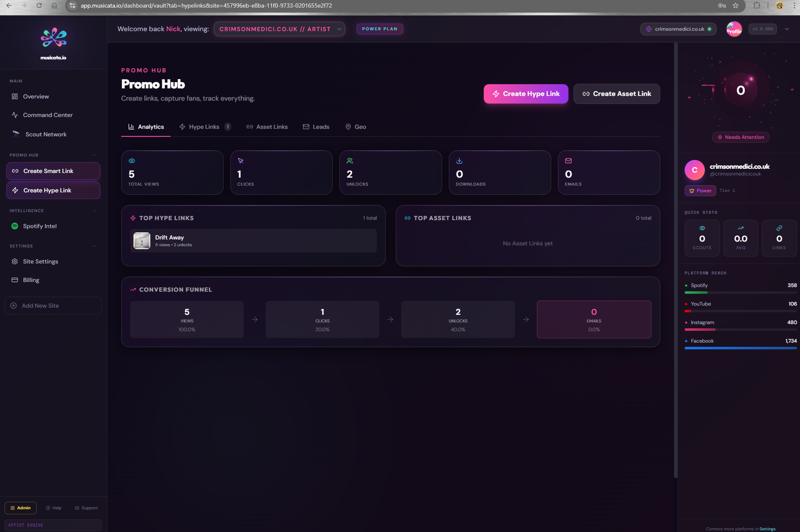This screenshot has height=532, width=800.
Task: Click the Spotify Intel icon
Action: (x=15, y=226)
